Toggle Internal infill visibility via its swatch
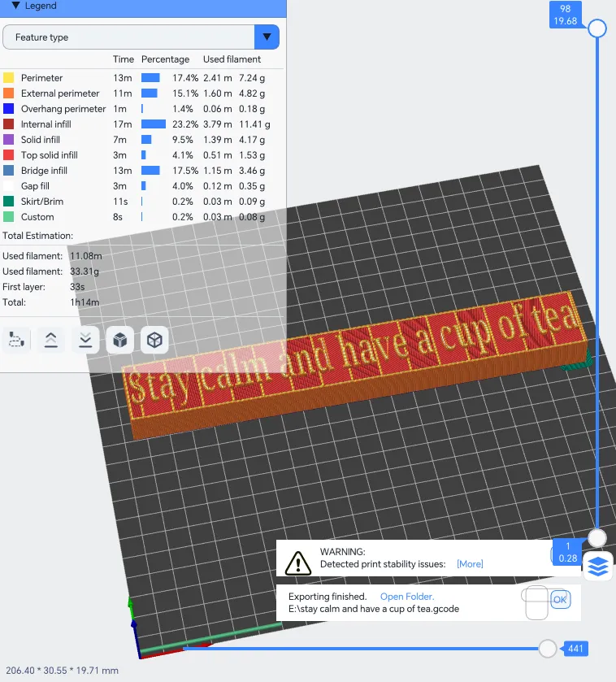The width and height of the screenshot is (616, 682). 8,124
